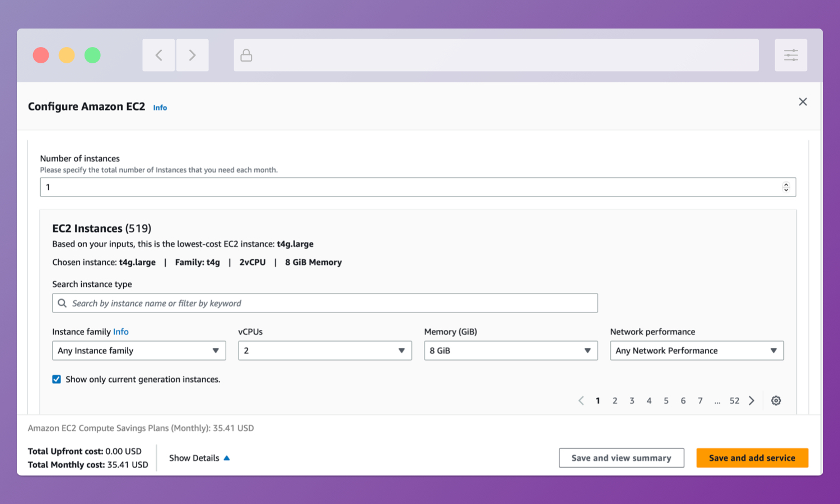Close the Configure Amazon EC2 panel
The height and width of the screenshot is (504, 840).
tap(802, 102)
